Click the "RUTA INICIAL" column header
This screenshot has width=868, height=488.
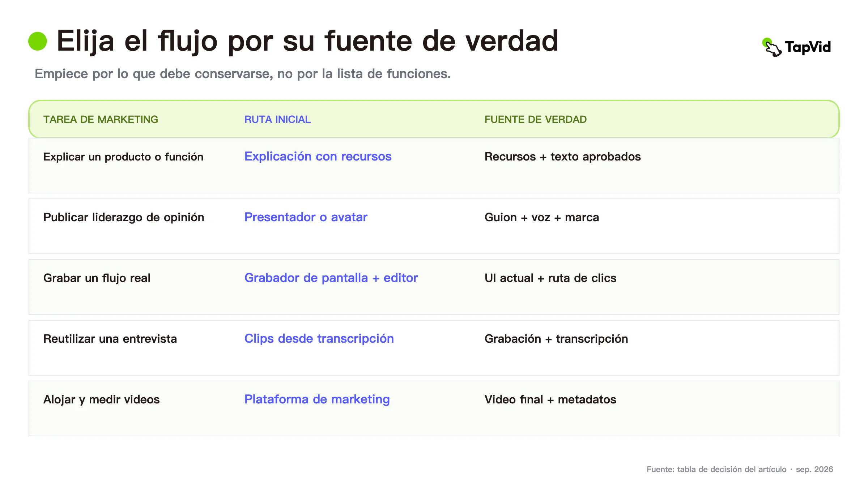tap(277, 119)
